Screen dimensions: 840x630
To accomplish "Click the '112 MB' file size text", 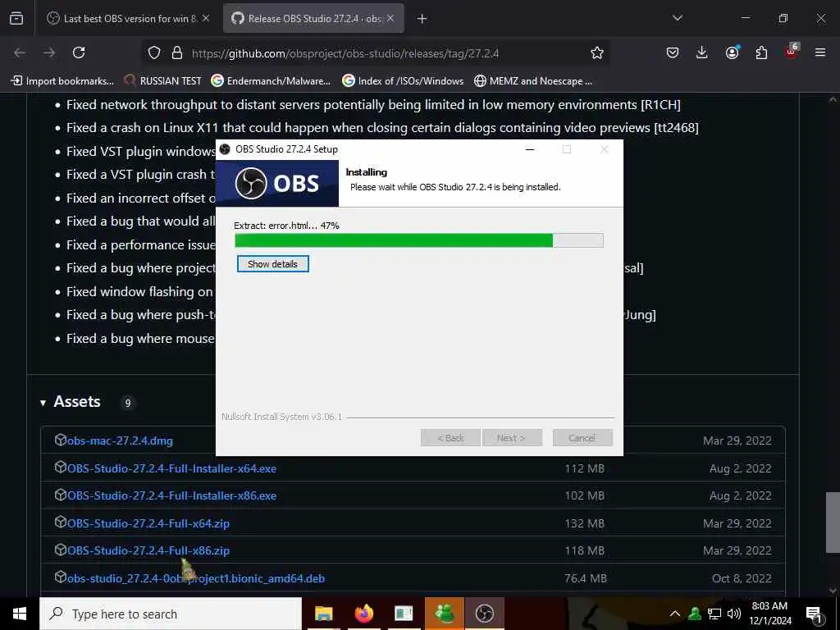I will click(584, 468).
